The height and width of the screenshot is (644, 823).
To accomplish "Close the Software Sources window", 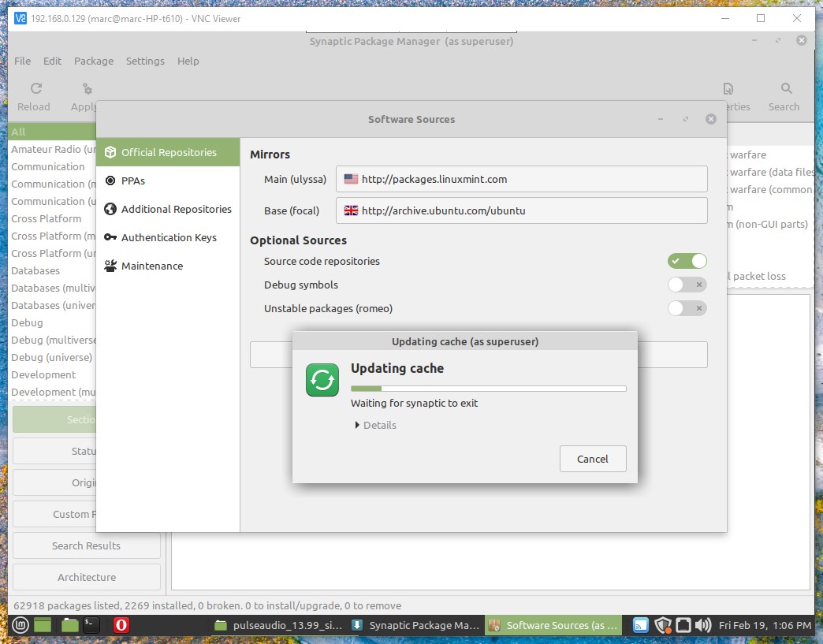I will point(711,119).
